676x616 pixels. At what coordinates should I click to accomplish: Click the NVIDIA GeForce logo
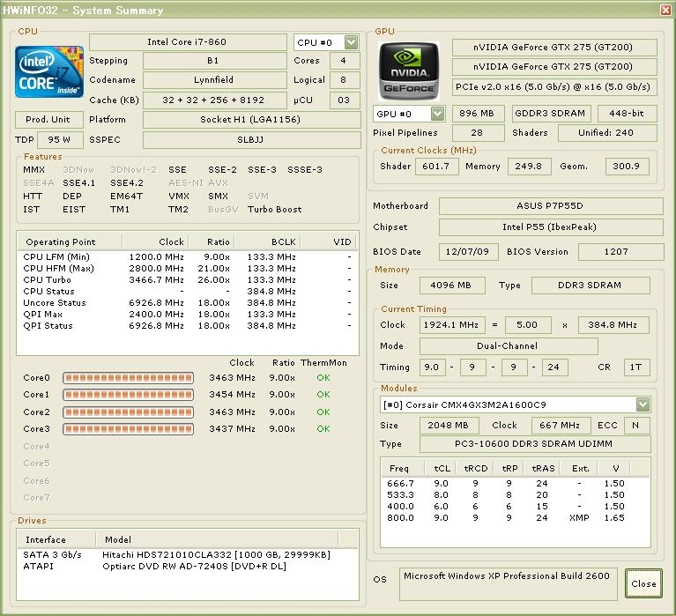coord(409,69)
